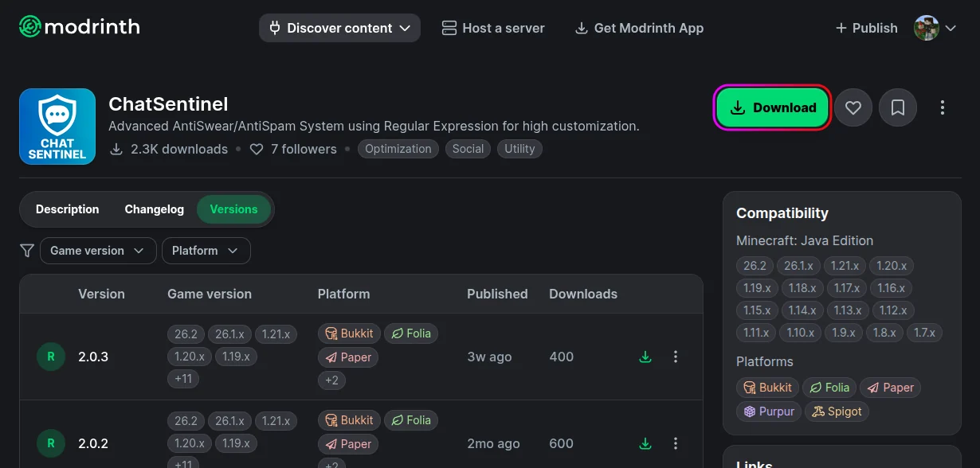Screen dimensions: 980x468
Task: Click Paper in the Platforms section
Action: 890,388
